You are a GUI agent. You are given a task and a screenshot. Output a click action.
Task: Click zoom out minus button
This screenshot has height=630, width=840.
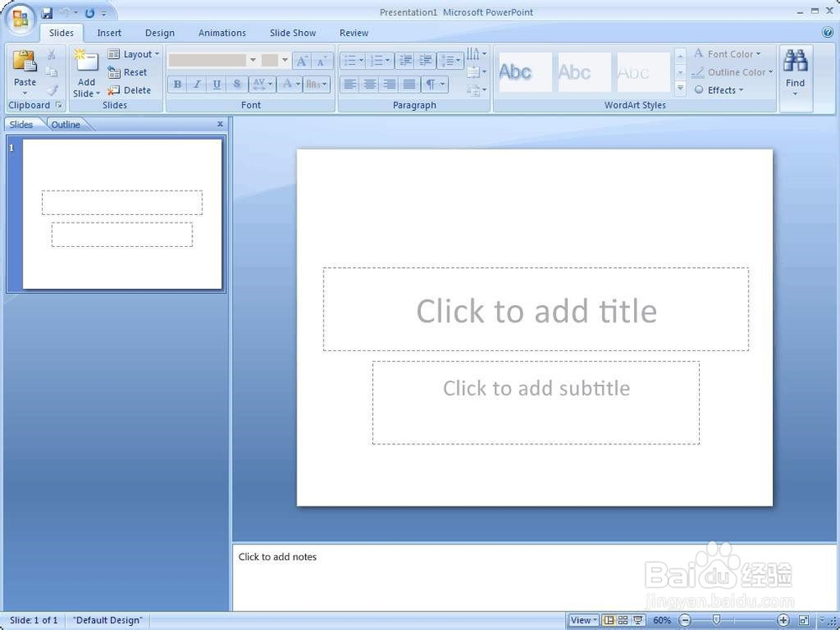click(x=685, y=621)
